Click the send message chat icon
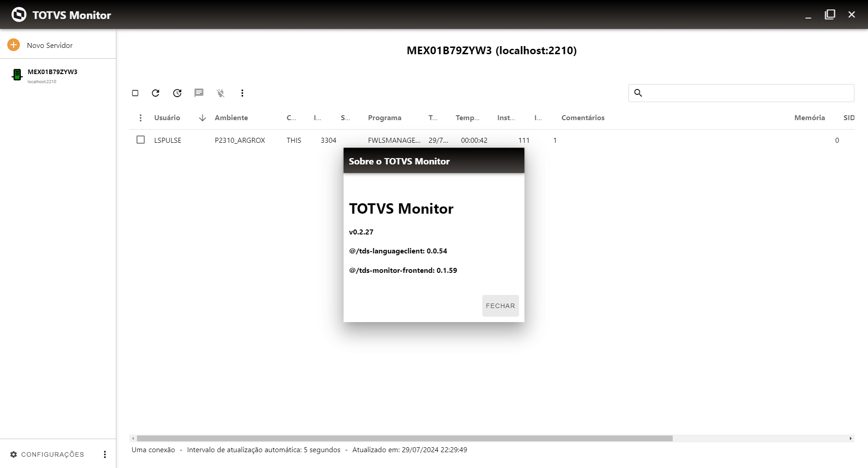Image resolution: width=868 pixels, height=468 pixels. pyautogui.click(x=199, y=93)
